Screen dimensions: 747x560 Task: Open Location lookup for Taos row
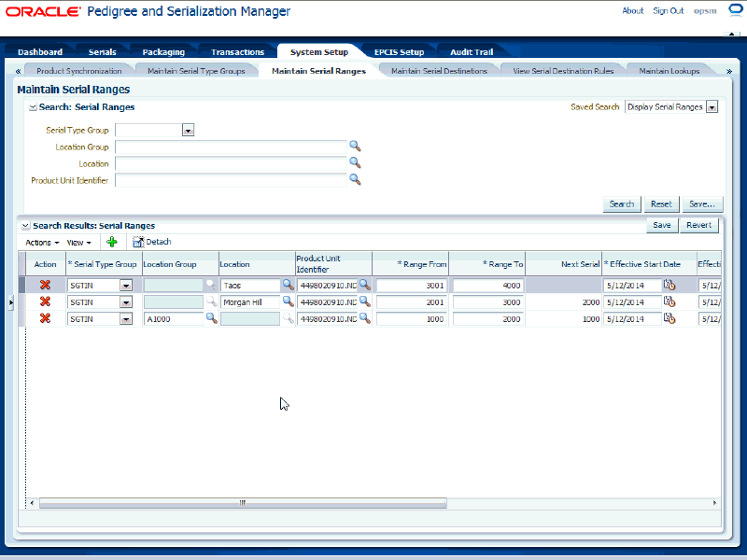point(288,285)
